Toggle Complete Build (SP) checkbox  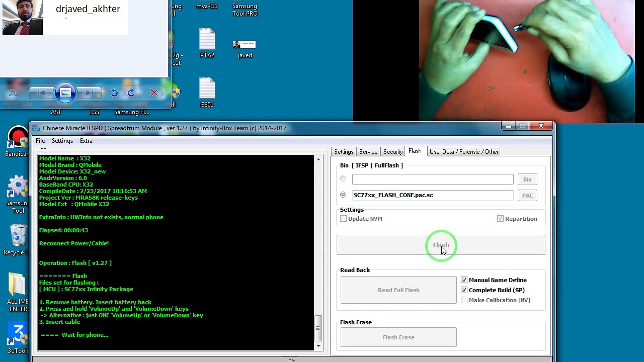point(464,290)
